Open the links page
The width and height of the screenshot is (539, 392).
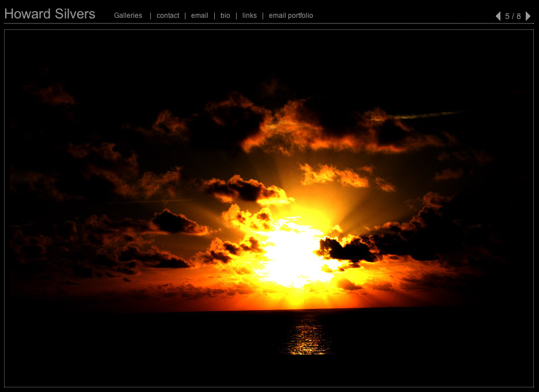(x=249, y=16)
